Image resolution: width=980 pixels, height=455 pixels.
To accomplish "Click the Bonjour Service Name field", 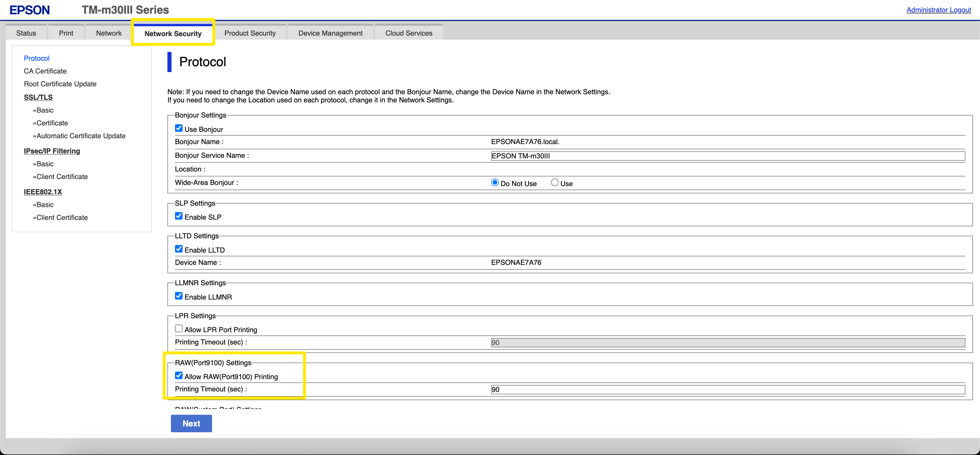I will pos(727,156).
